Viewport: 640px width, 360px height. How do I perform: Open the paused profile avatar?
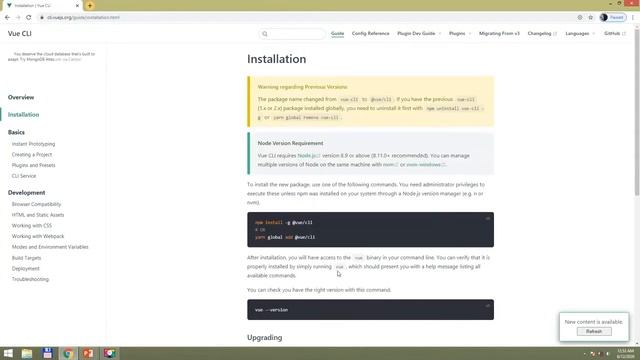(613, 18)
